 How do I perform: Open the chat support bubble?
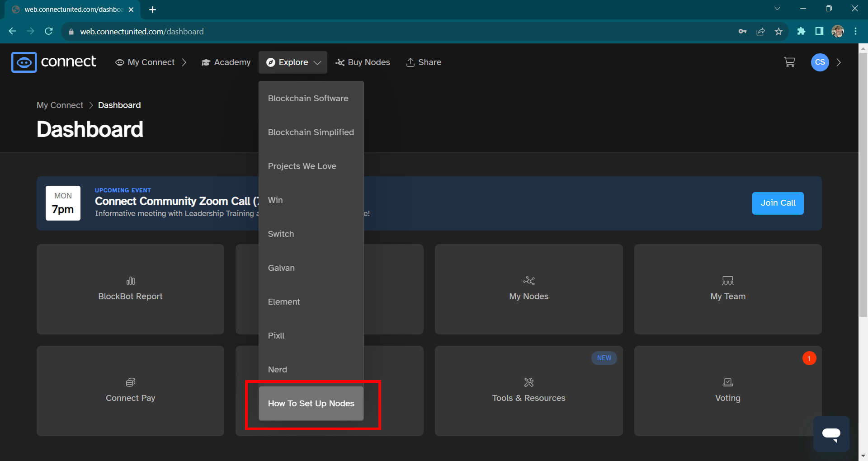(x=831, y=434)
